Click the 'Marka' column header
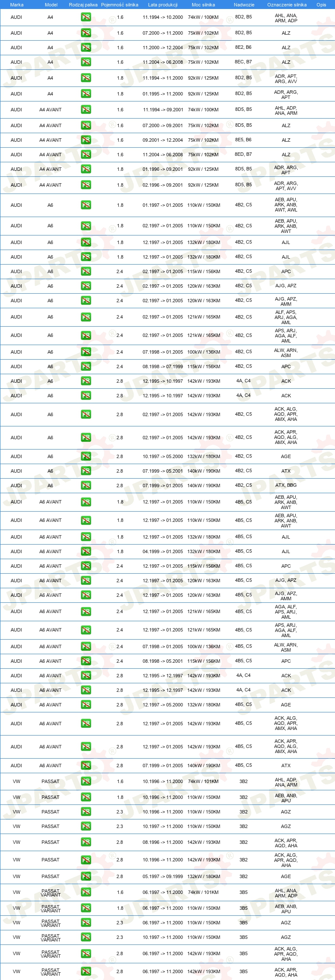 tap(17, 5)
